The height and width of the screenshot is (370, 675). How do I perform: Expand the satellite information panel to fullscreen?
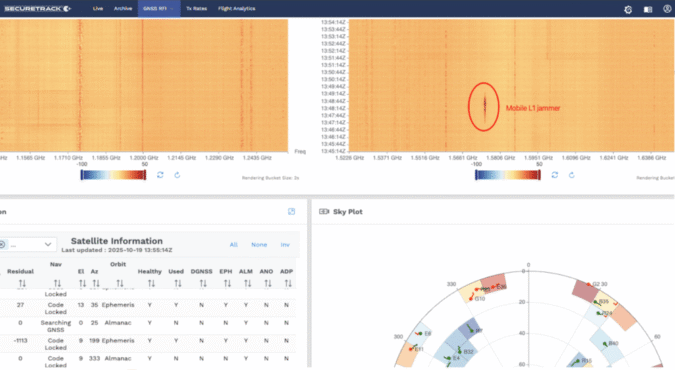291,211
